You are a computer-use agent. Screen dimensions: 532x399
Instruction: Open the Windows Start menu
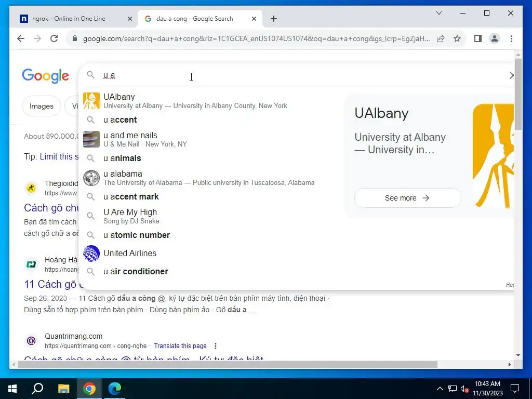click(x=12, y=389)
